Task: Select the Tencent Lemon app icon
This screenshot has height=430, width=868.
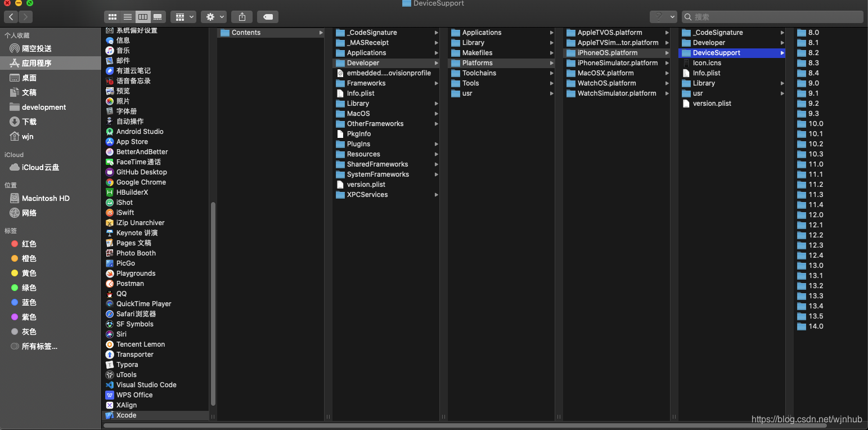Action: (x=110, y=344)
